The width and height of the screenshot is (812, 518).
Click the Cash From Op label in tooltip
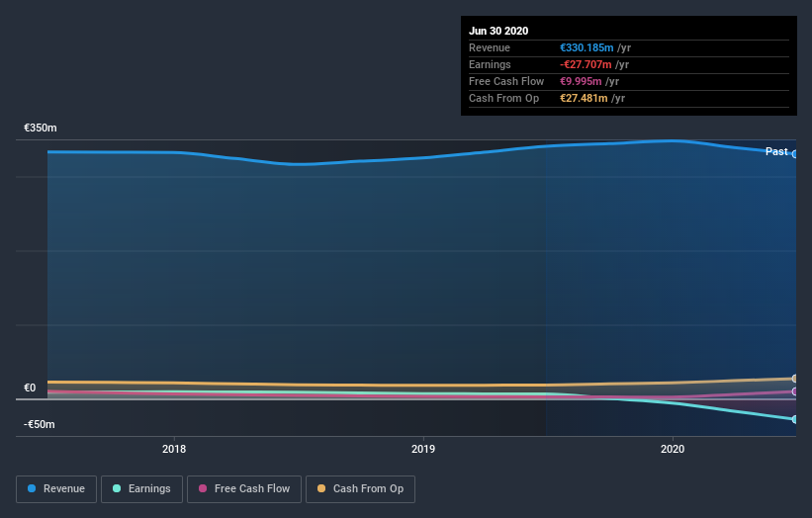coord(503,98)
